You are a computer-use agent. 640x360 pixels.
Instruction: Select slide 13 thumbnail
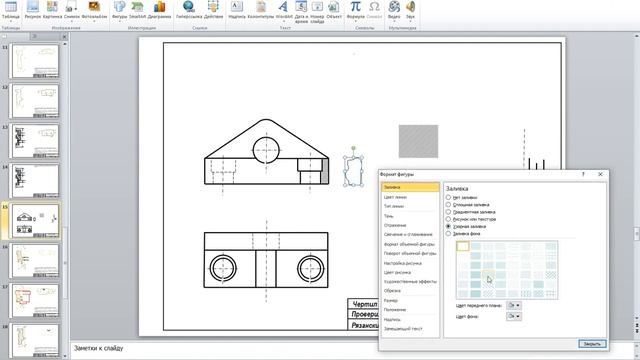pos(35,141)
